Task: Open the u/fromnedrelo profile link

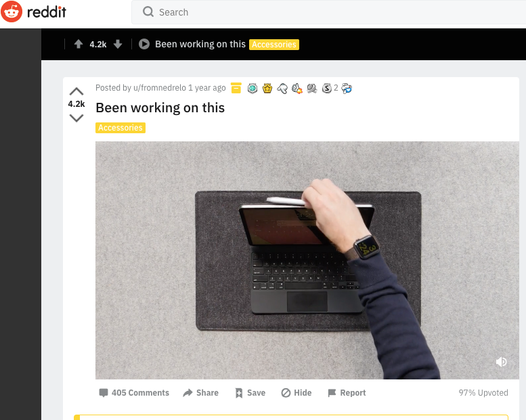Action: point(160,88)
